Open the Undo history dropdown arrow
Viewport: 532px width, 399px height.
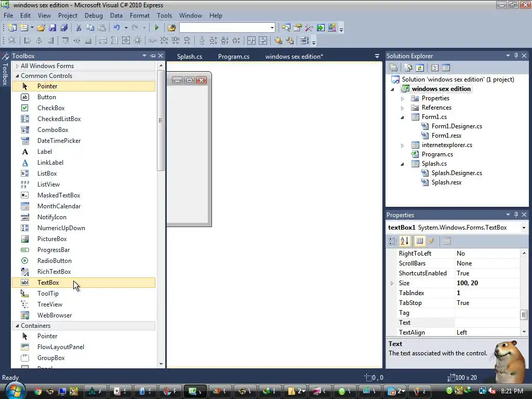point(126,28)
